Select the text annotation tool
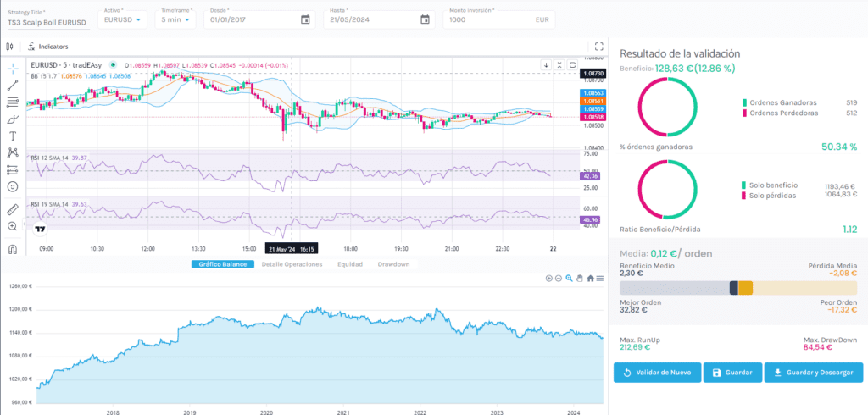 (13, 136)
